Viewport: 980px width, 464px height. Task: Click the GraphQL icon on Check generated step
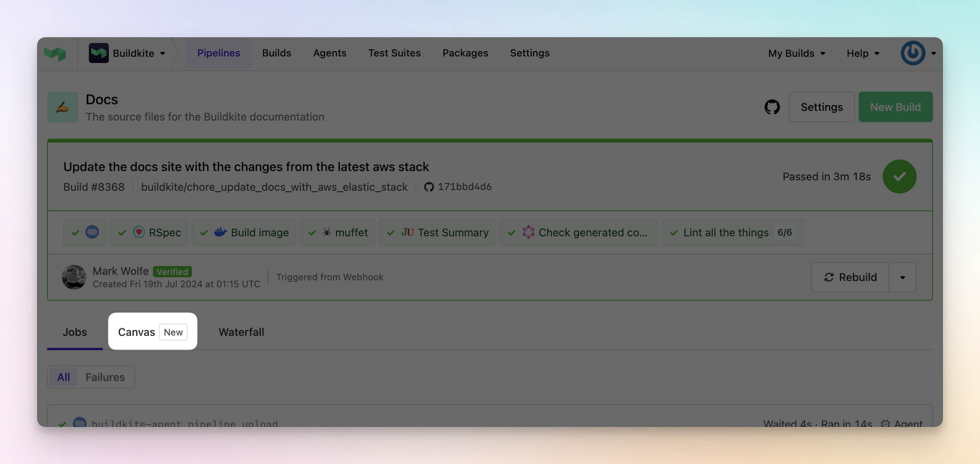(x=529, y=232)
